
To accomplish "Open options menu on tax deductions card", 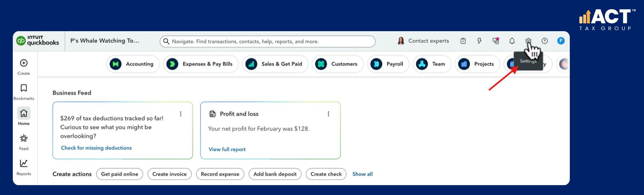I will click(x=181, y=114).
